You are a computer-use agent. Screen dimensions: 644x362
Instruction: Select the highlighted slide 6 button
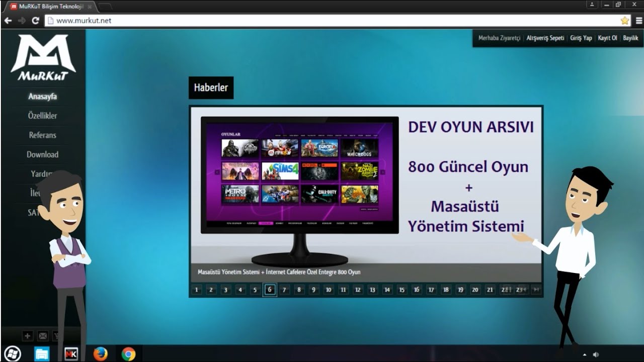[x=270, y=290]
